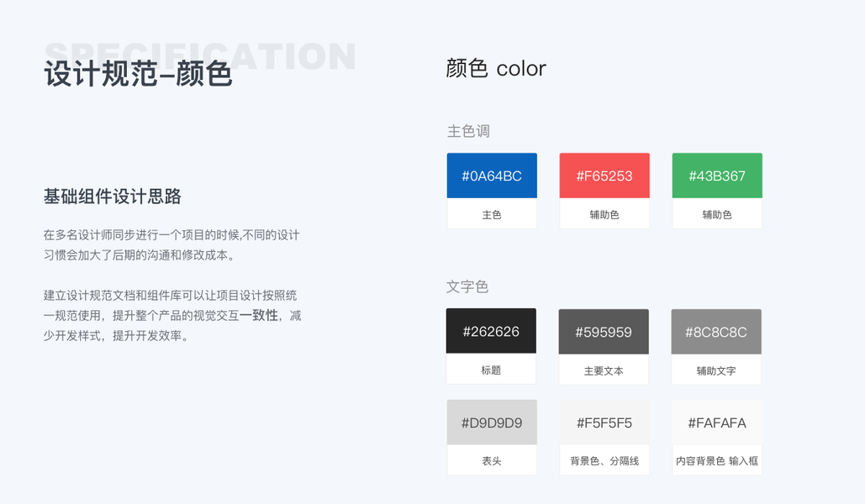Select the red #F65253 swatch
865x504 pixels.
(x=604, y=176)
